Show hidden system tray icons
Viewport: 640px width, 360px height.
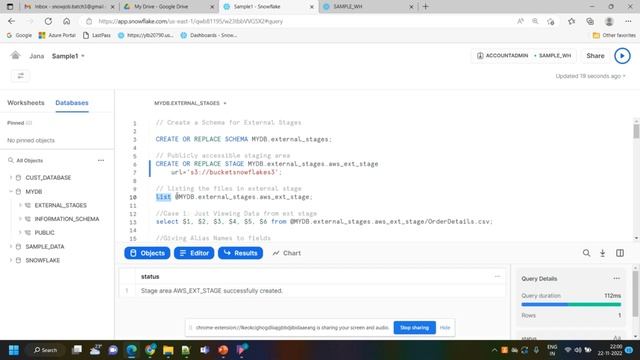[x=494, y=350]
